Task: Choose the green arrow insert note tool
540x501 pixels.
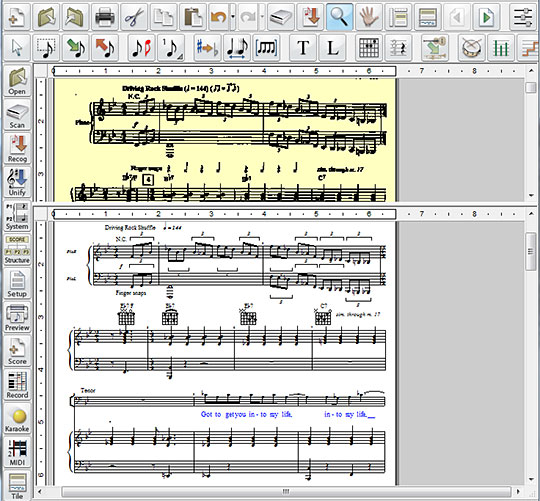Action: 75,48
